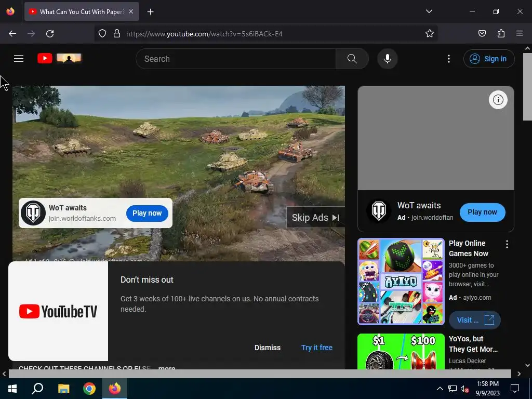Open Firefox tracking protection shield
Image resolution: width=532 pixels, height=399 pixels.
click(x=102, y=34)
